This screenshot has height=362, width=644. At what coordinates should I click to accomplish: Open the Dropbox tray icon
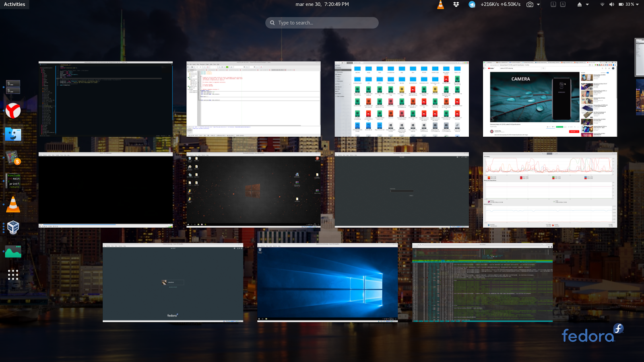456,4
